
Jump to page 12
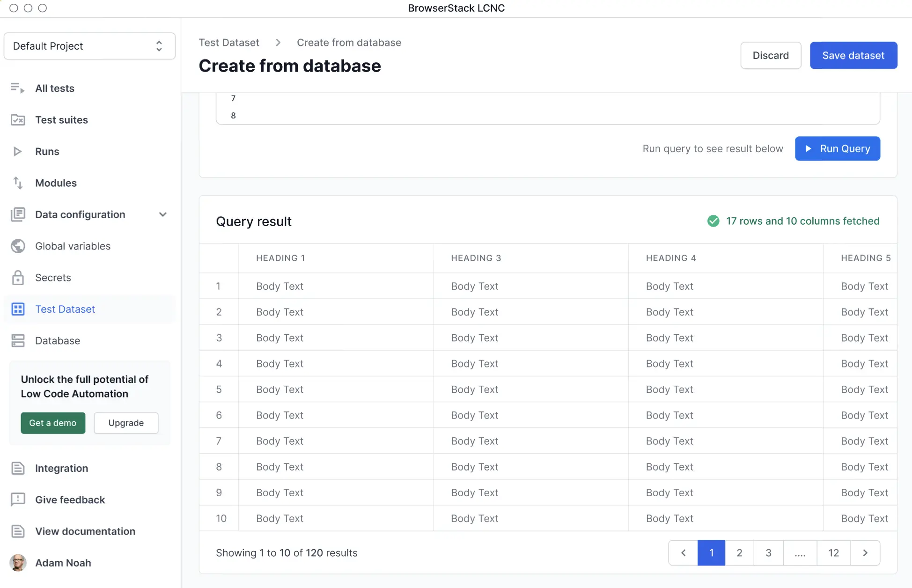click(833, 553)
